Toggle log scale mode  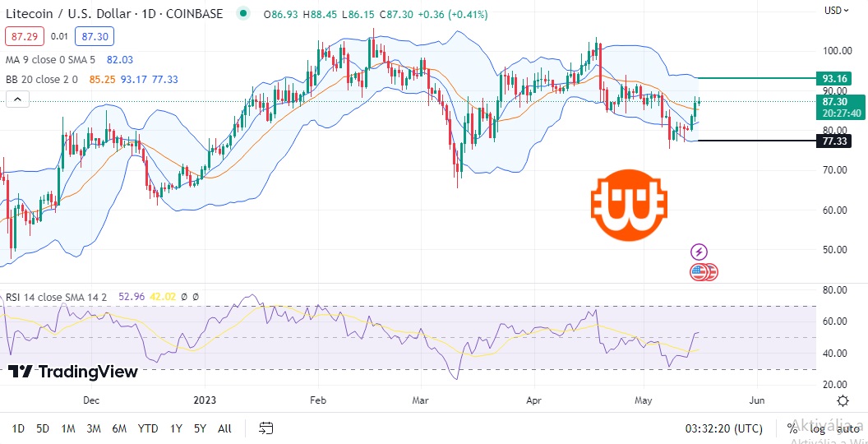[817, 428]
